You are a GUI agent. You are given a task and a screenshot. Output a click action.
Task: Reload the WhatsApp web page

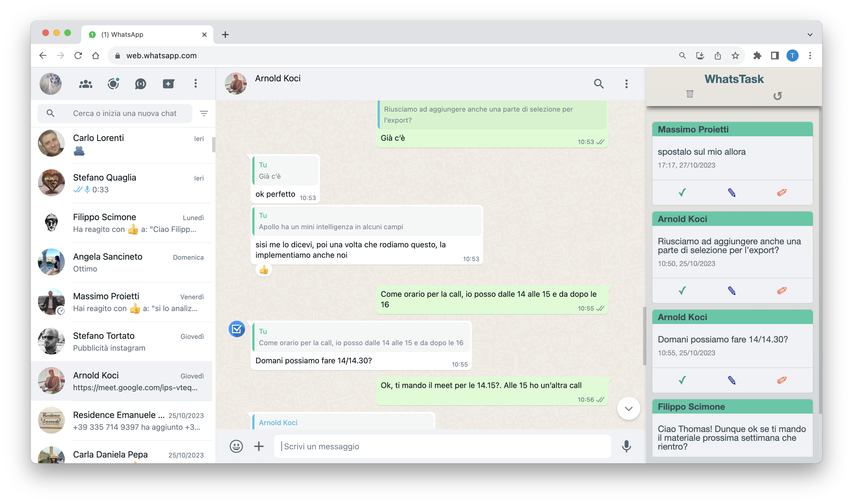78,56
